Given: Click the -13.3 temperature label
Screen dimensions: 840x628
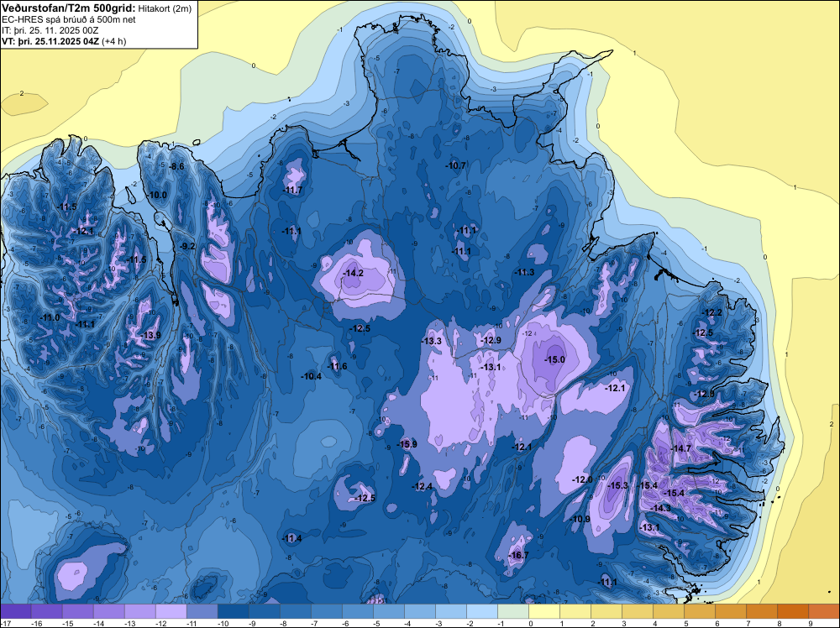Looking at the screenshot, I should [x=431, y=341].
